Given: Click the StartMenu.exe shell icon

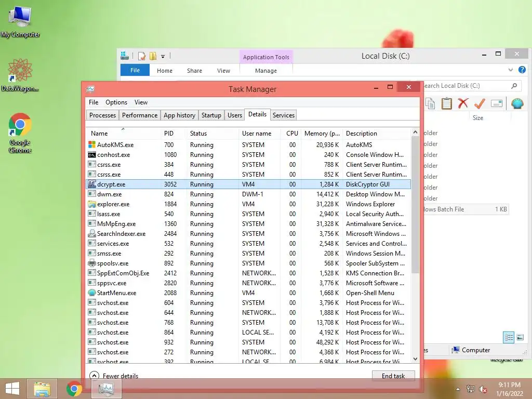Looking at the screenshot, I should pyautogui.click(x=91, y=292).
